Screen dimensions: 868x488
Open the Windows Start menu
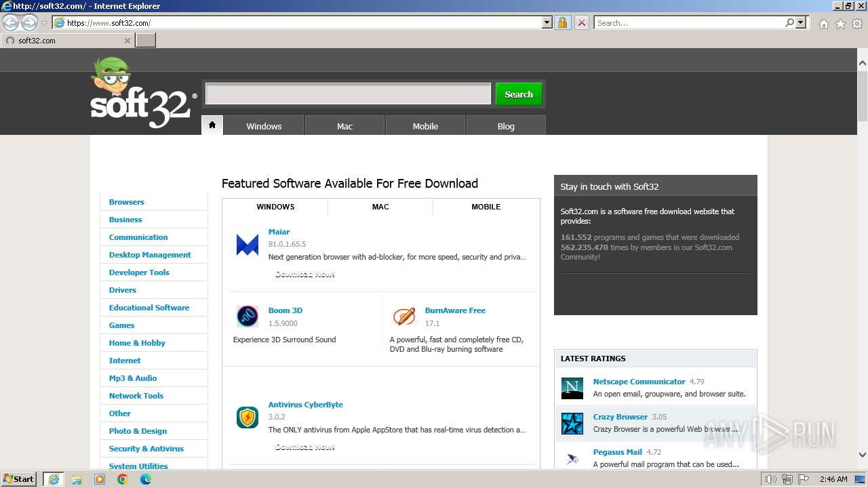click(19, 479)
